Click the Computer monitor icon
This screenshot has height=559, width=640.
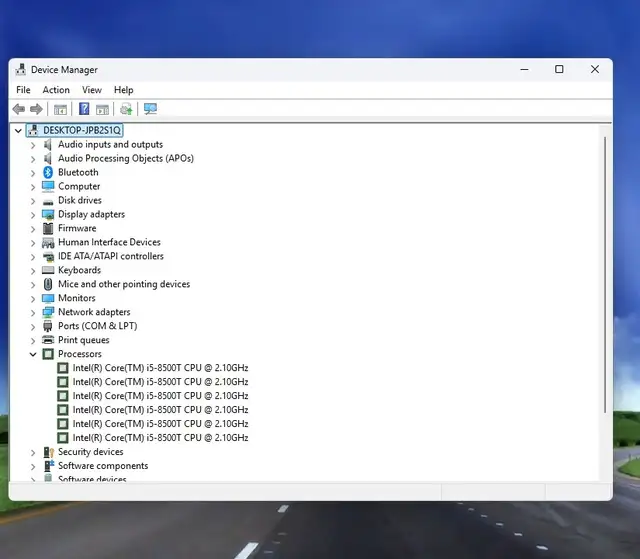pos(48,186)
